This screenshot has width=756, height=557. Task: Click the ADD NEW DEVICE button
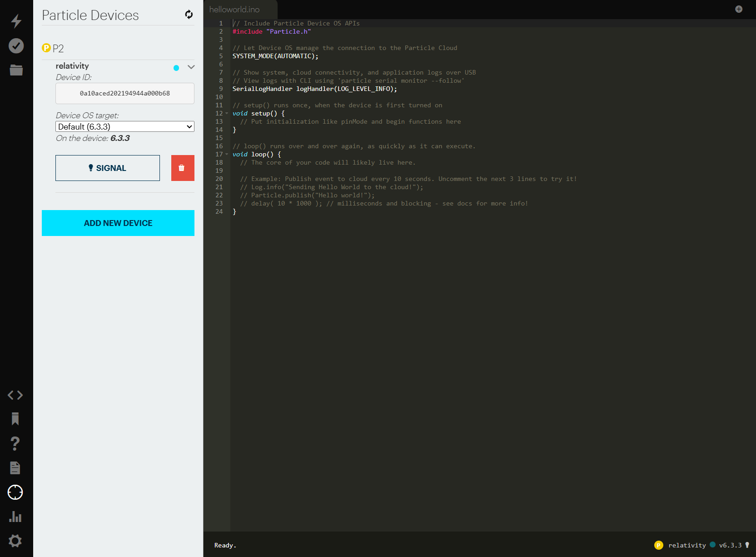pos(118,223)
